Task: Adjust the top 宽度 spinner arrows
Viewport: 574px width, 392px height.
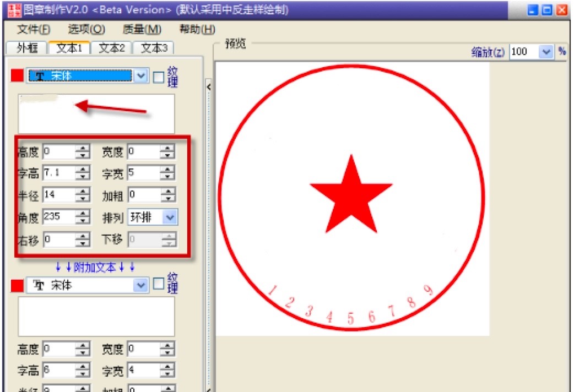Action: pyautogui.click(x=167, y=151)
